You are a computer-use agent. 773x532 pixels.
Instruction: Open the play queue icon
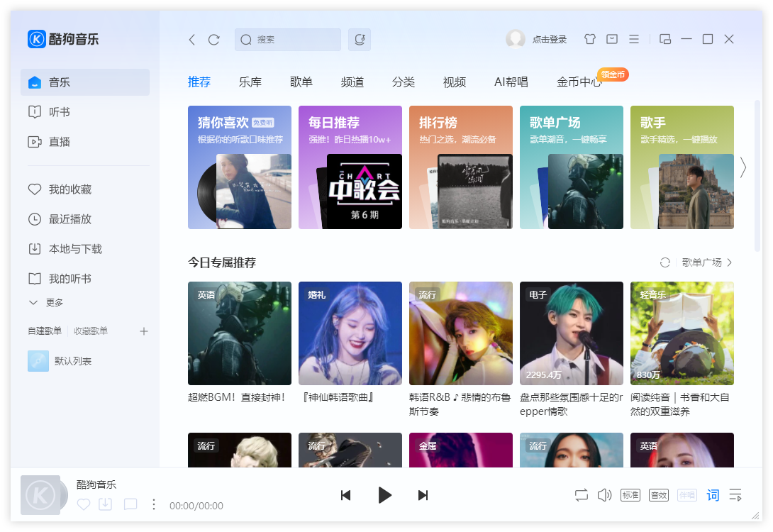point(735,495)
